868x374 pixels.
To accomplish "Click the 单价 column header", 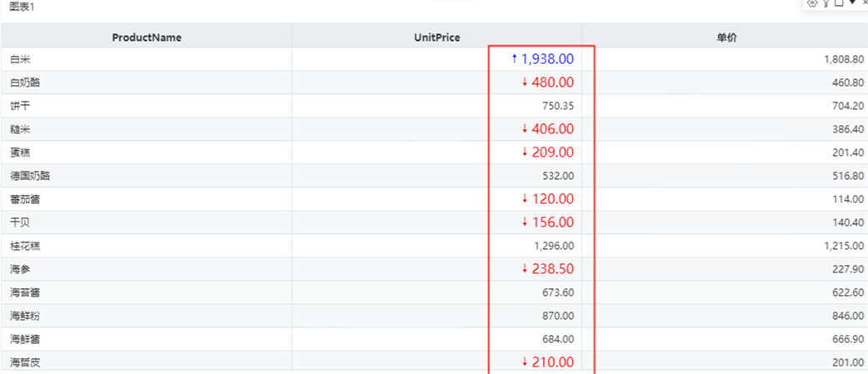I will [726, 37].
